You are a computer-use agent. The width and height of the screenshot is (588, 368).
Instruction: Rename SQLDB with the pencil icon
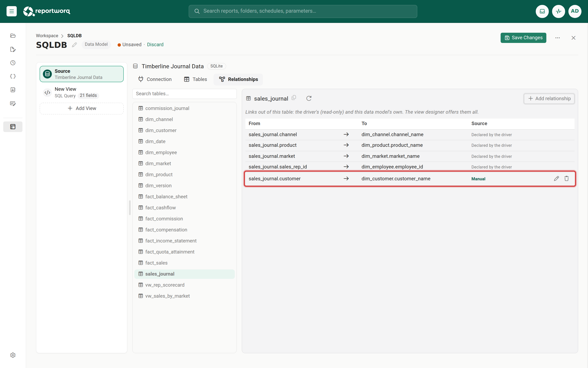point(74,45)
